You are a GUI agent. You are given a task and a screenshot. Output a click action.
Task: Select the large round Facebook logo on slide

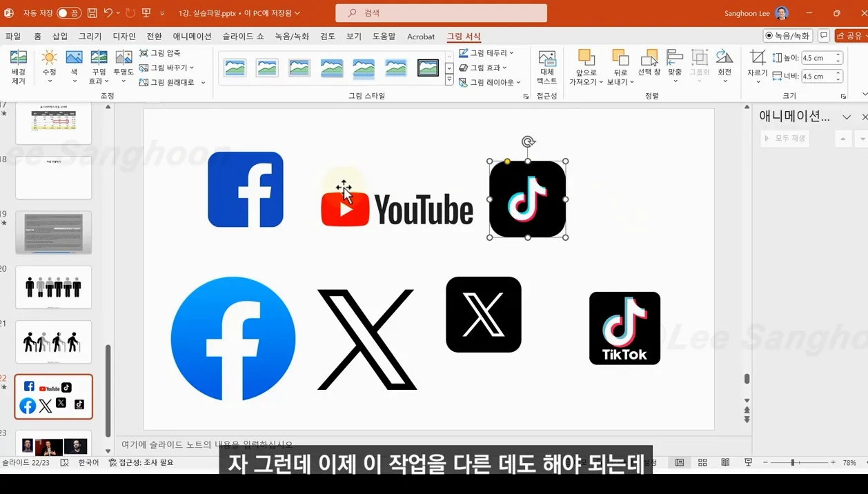click(x=233, y=339)
